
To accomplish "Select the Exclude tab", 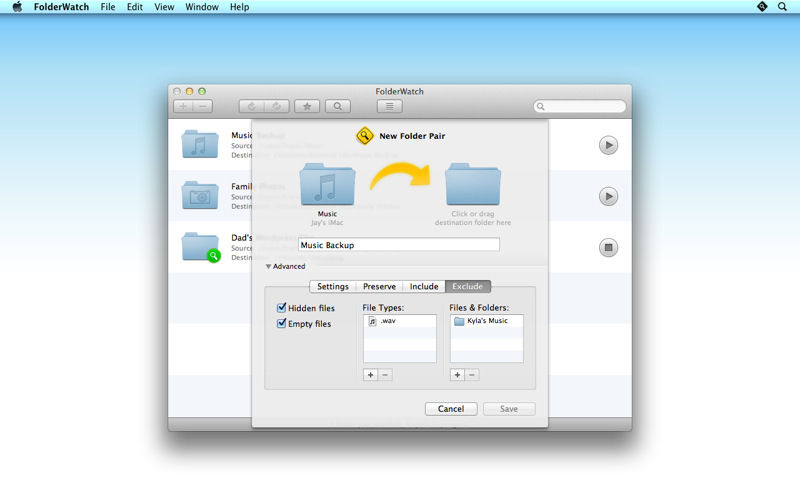I will 467,286.
